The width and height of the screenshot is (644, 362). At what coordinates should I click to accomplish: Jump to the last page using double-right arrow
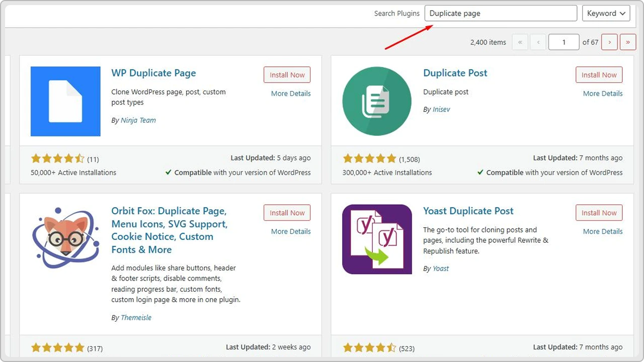(x=627, y=42)
